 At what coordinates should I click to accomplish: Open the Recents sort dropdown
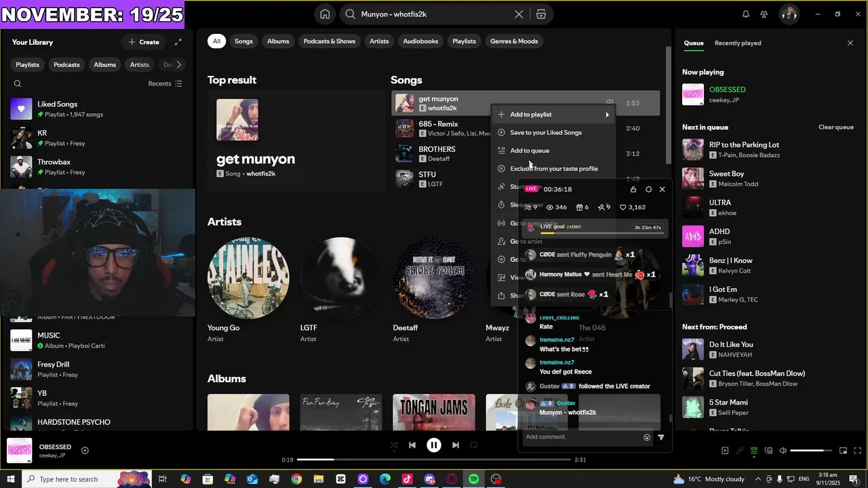165,84
